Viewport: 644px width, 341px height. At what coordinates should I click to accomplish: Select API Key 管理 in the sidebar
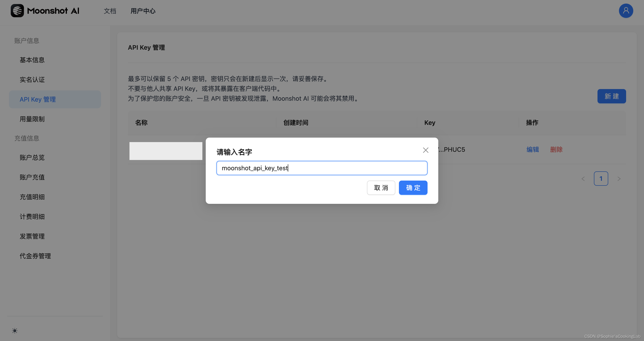55,99
